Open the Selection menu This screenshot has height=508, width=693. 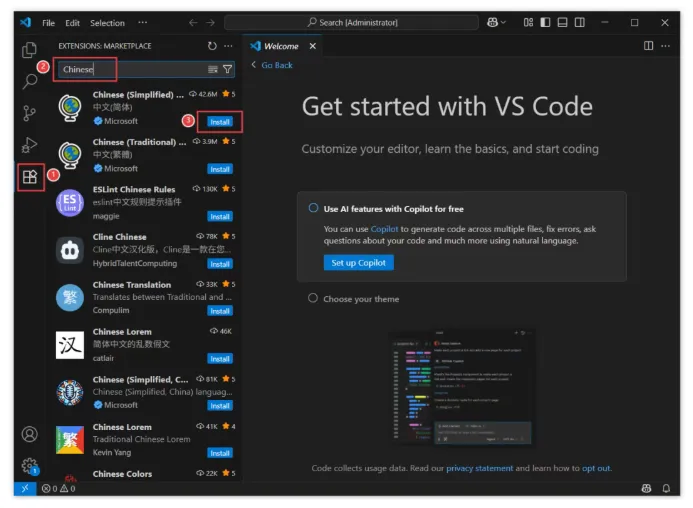(x=107, y=23)
